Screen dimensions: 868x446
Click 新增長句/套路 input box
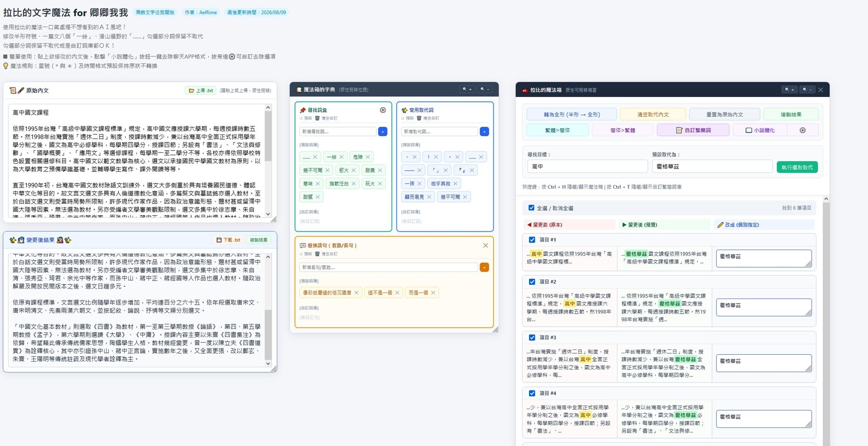[389, 267]
